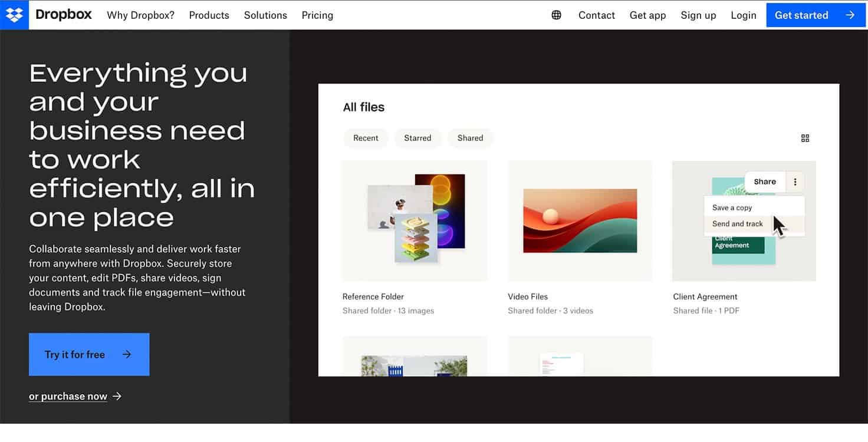Open the Pricing page link
This screenshot has height=442, width=868.
(317, 15)
